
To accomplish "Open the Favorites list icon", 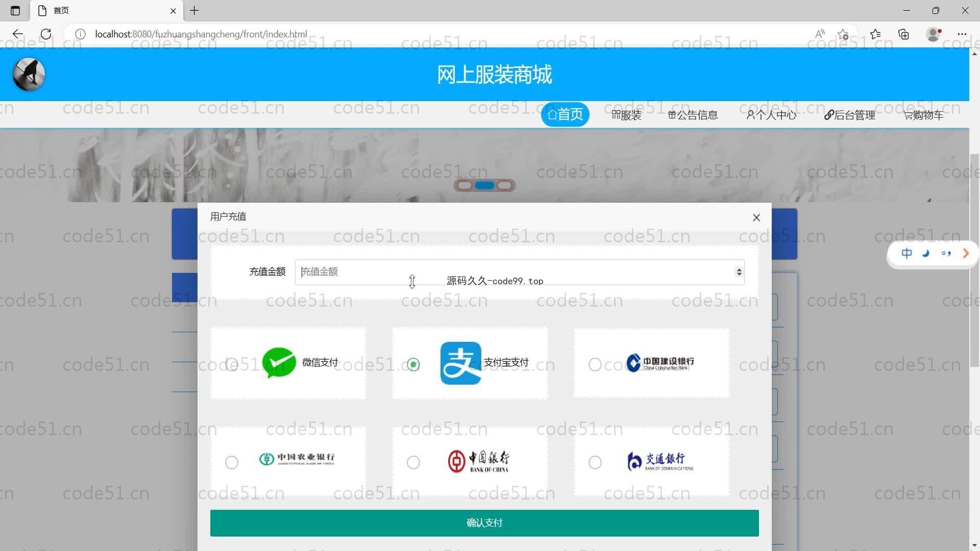I will point(876,34).
